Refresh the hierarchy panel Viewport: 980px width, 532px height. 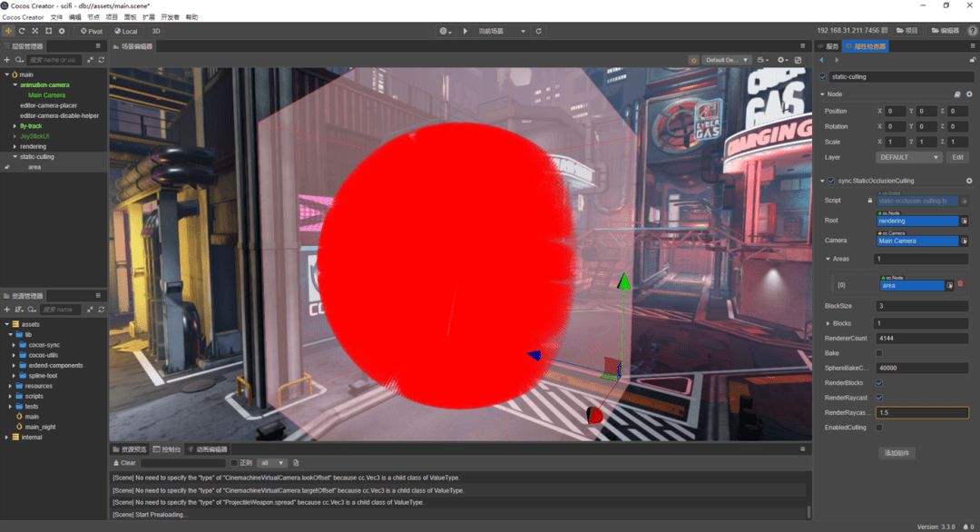102,60
